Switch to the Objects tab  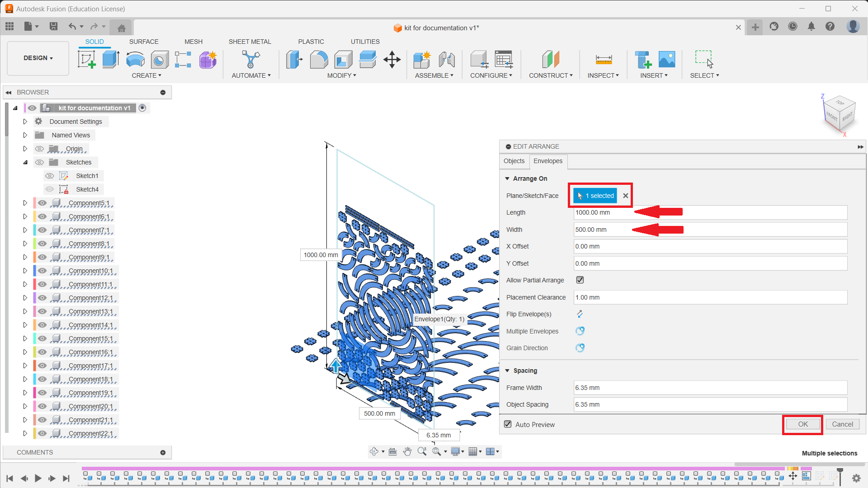pos(514,161)
